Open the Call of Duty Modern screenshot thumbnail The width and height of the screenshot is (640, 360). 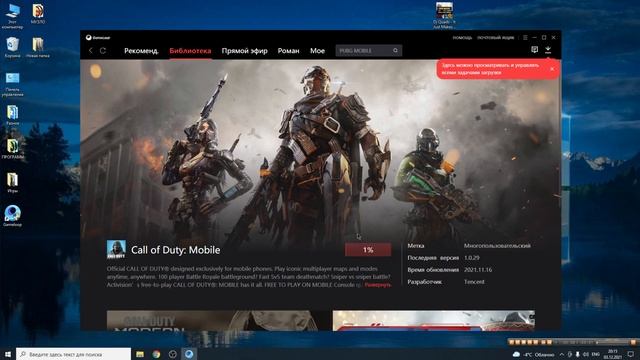tap(218, 320)
